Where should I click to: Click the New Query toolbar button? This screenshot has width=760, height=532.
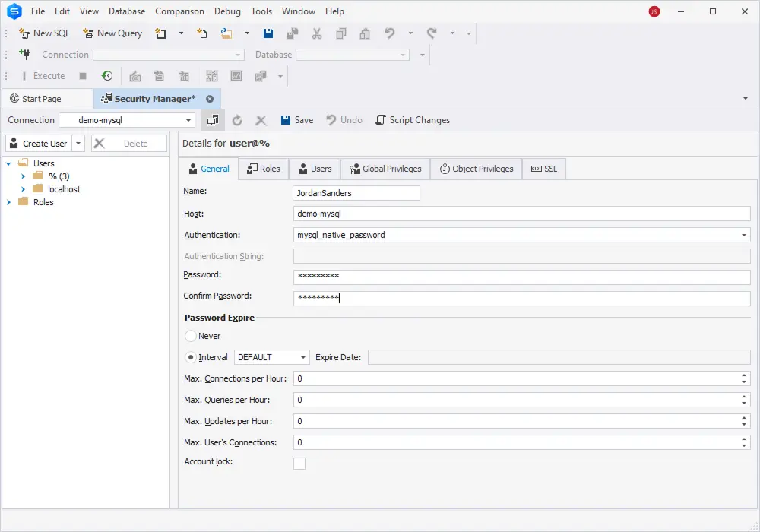pos(112,33)
